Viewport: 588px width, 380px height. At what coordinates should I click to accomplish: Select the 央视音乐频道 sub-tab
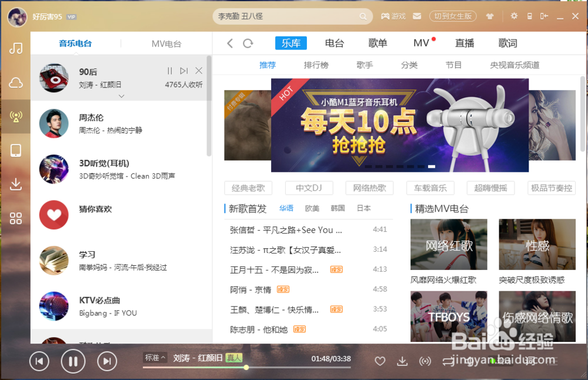click(x=514, y=65)
